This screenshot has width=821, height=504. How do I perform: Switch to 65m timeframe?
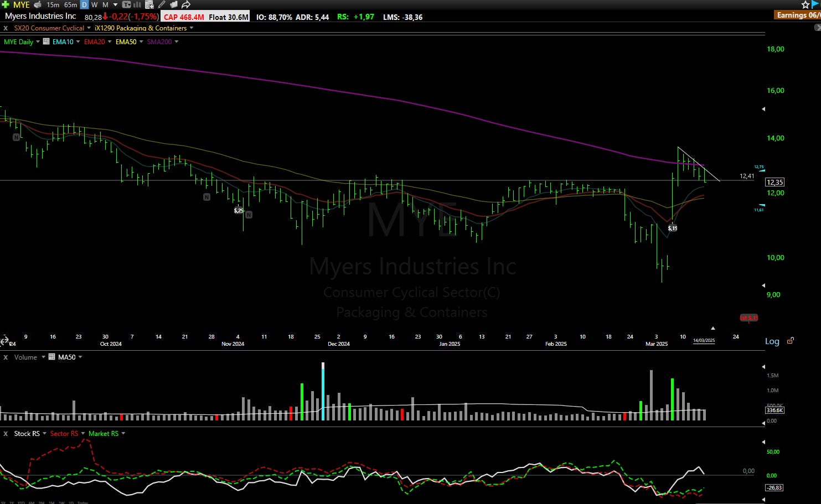tap(70, 4)
